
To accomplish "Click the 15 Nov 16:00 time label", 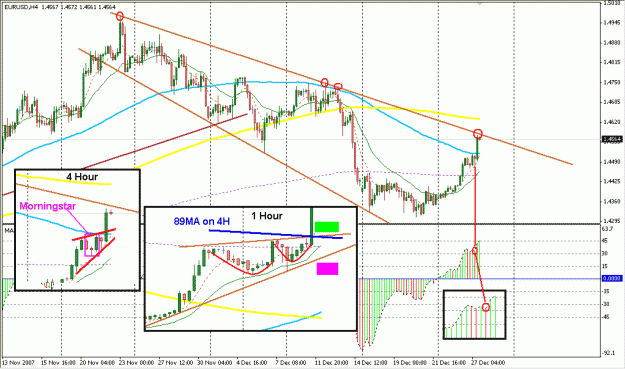I will 59,363.
